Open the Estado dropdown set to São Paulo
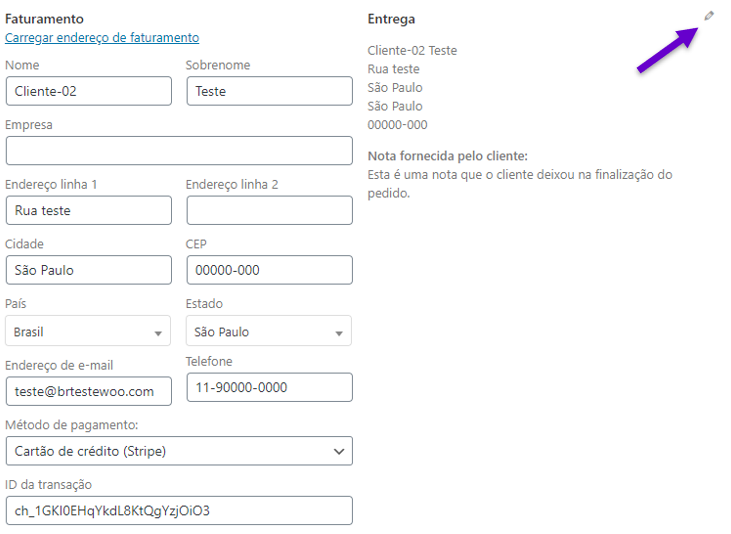The height and width of the screenshot is (534, 731). point(269,331)
